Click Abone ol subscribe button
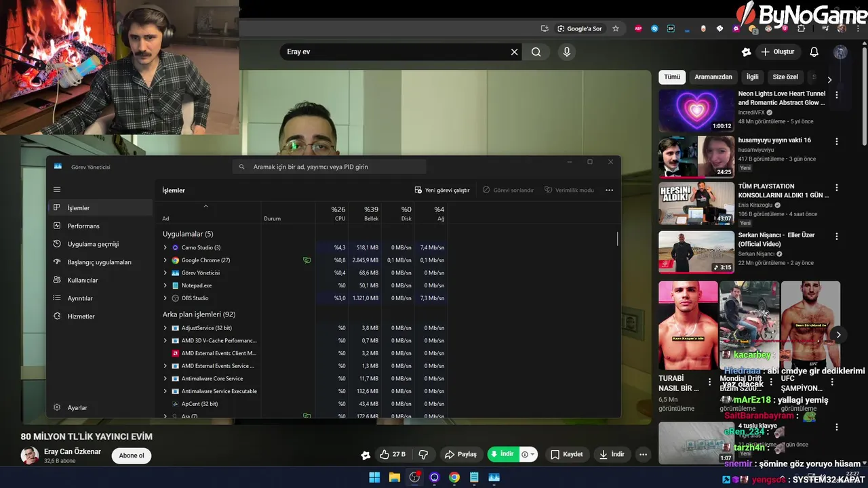Screen dimensions: 868x488 pos(132,455)
